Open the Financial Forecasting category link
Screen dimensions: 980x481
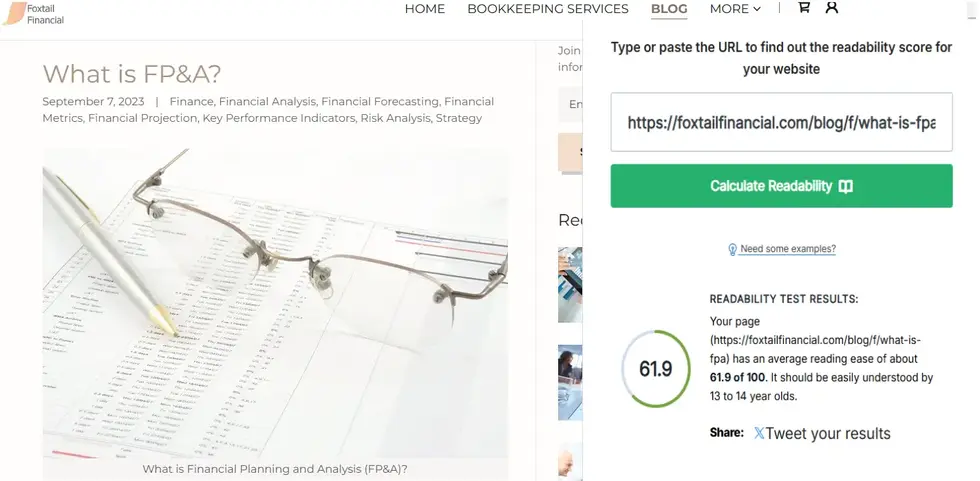[x=380, y=101]
